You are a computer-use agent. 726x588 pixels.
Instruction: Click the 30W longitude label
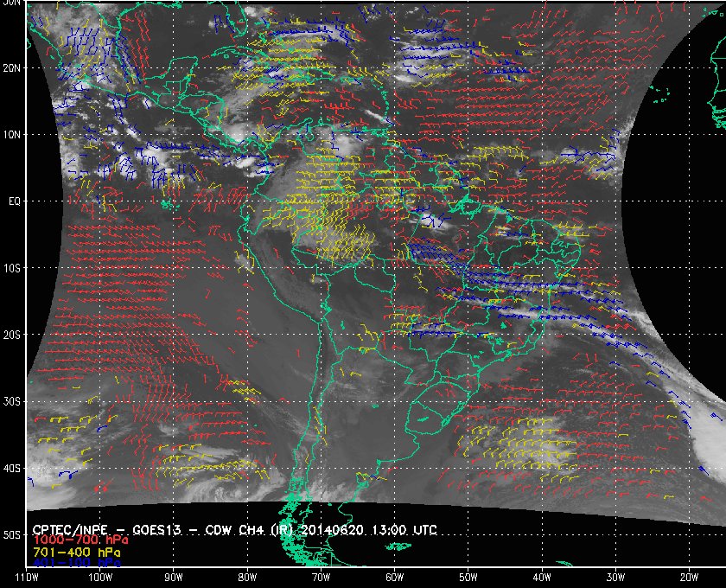[615, 577]
